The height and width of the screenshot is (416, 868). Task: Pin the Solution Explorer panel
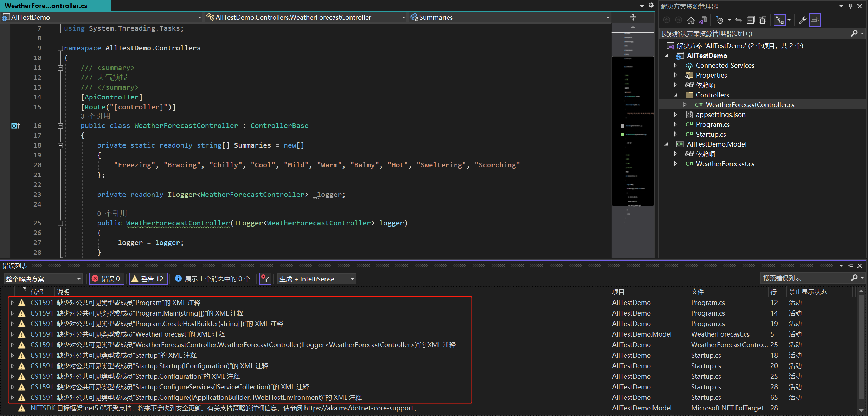(850, 6)
